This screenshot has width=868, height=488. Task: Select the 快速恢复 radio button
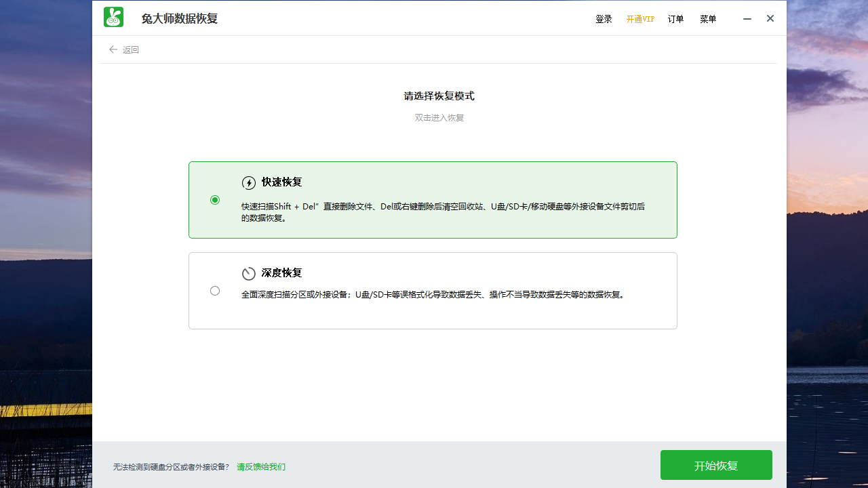tap(215, 199)
